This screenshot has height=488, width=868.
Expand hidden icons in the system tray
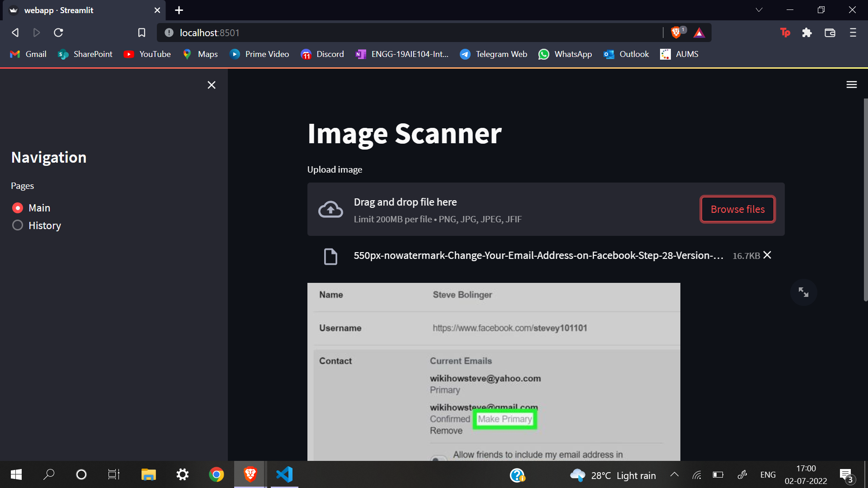coord(674,474)
